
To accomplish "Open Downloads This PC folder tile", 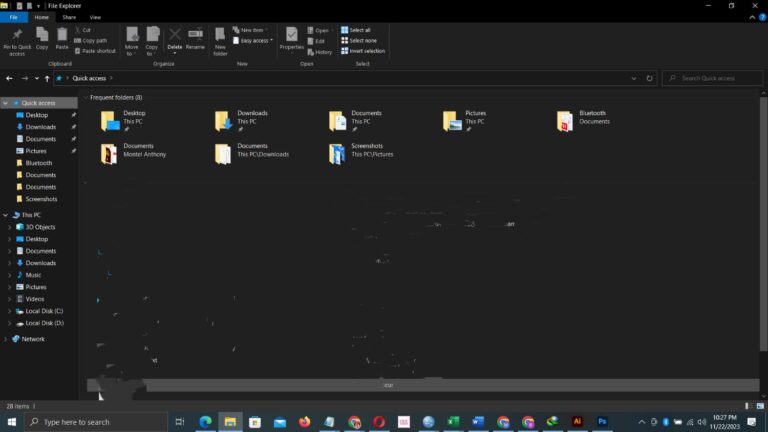I will (x=241, y=120).
